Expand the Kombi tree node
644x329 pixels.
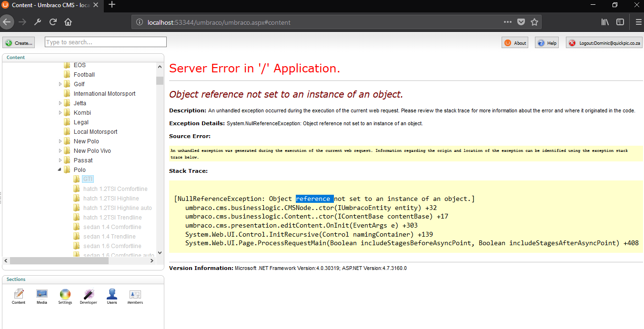(x=60, y=112)
